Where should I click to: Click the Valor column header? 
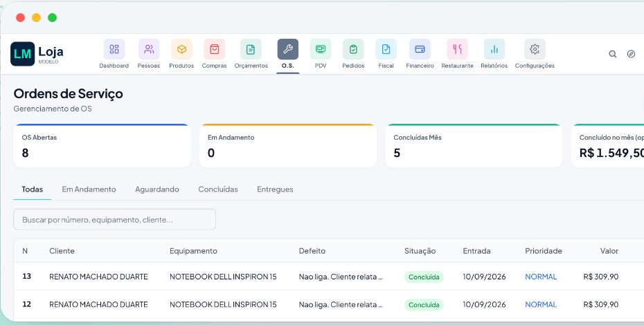pos(609,251)
